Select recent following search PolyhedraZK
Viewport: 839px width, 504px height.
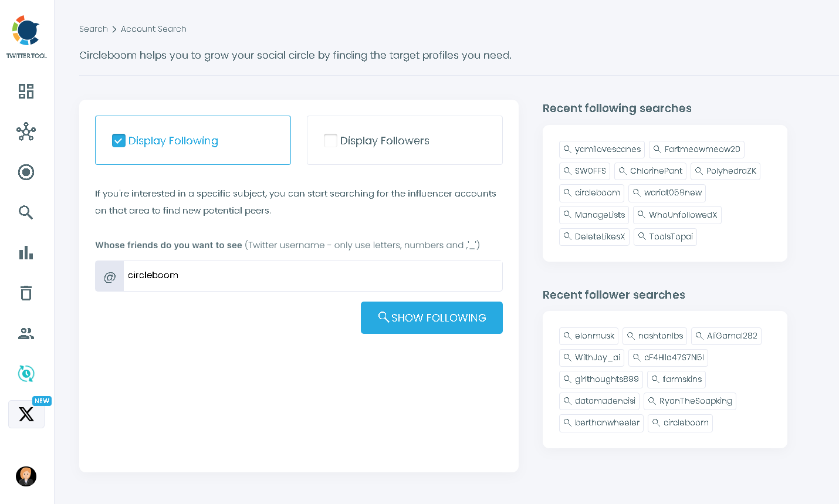tap(725, 171)
